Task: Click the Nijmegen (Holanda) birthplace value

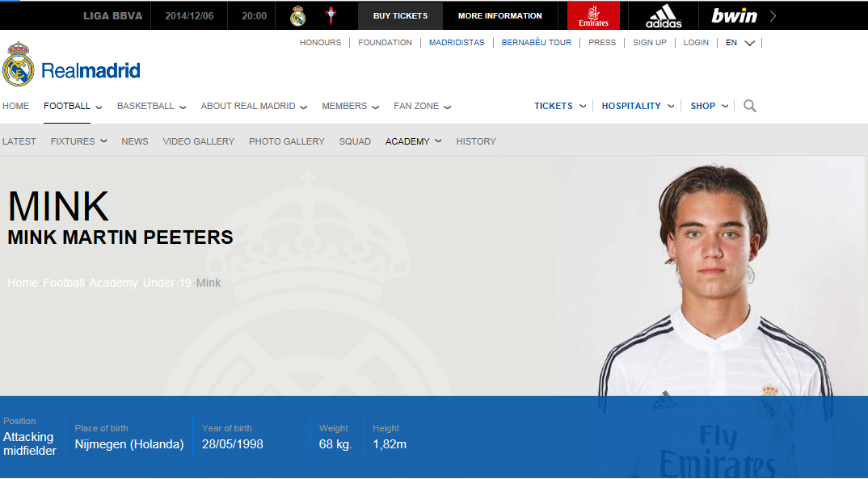Action: 129,444
